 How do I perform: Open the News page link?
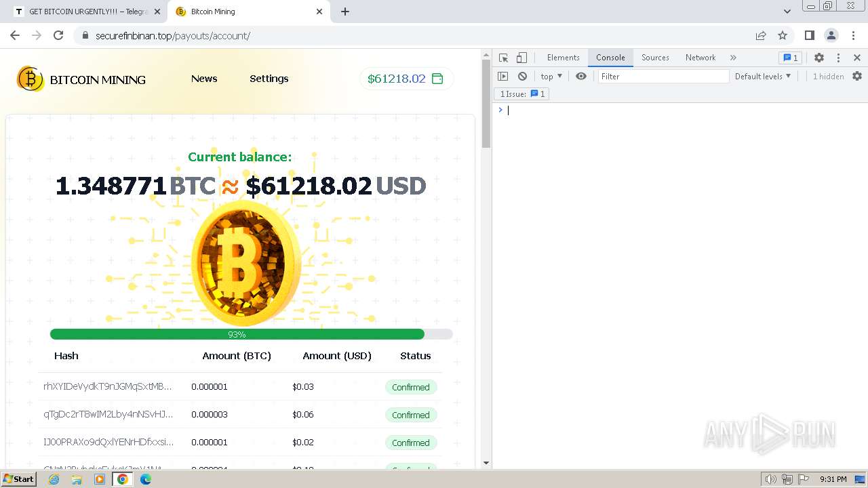pyautogui.click(x=204, y=79)
